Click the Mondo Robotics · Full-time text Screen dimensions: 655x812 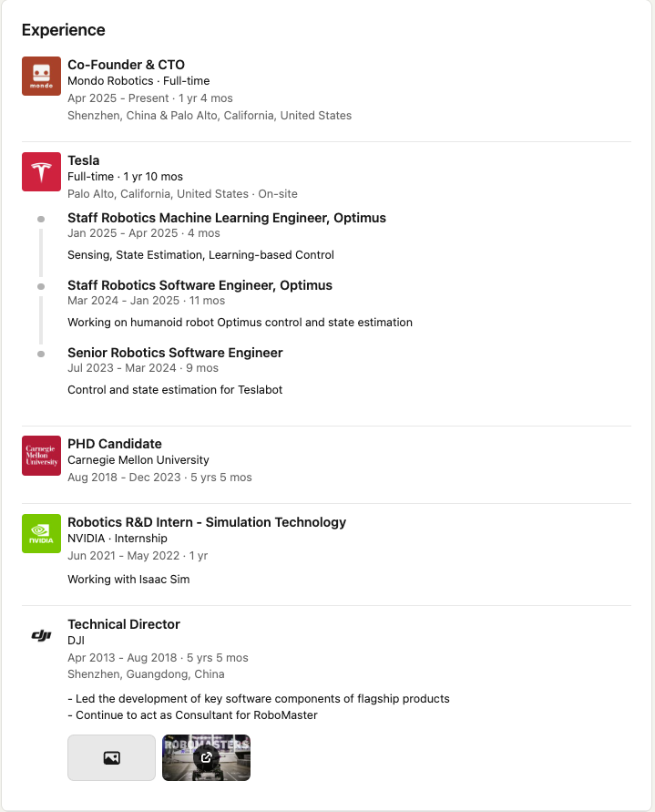(138, 81)
